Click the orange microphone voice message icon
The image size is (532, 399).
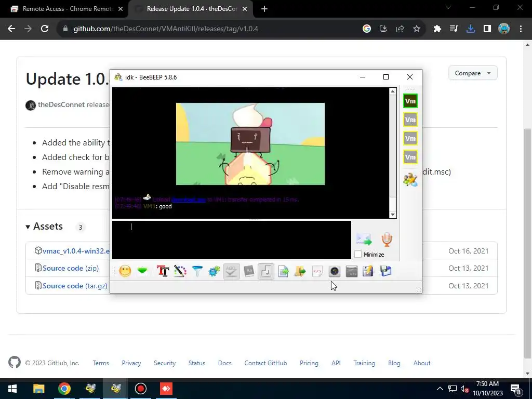[387, 239]
